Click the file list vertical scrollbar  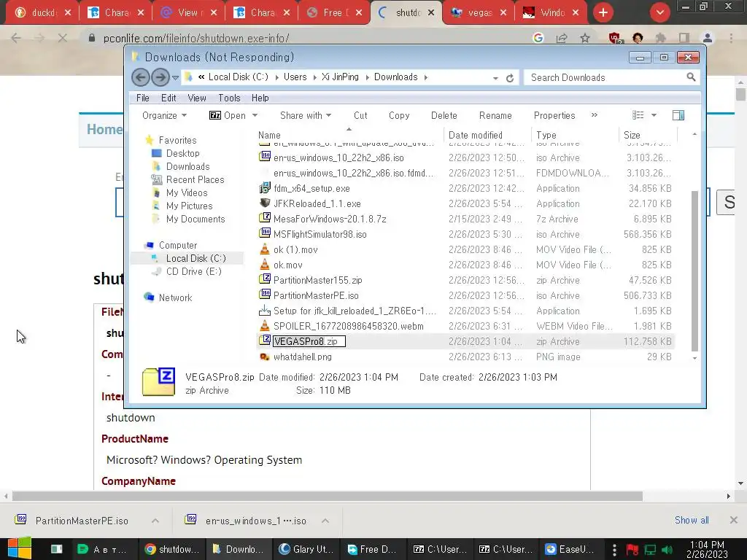694,271
